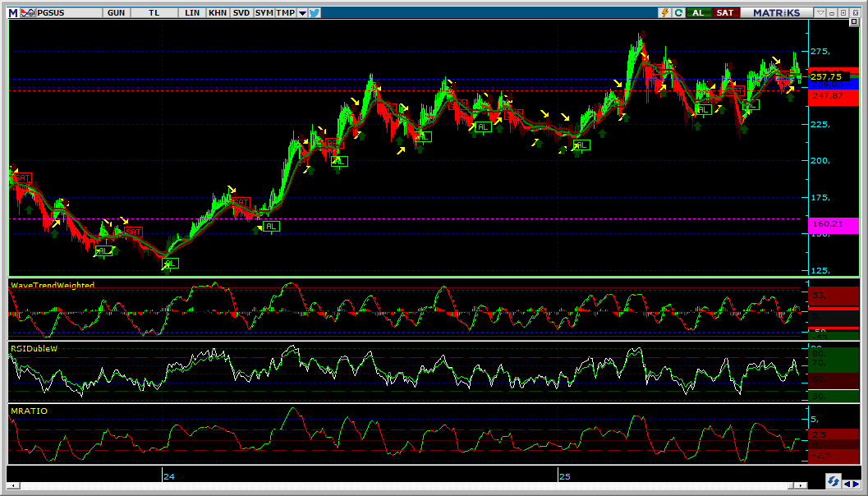868x496 pixels.
Task: Click the Matriks M logo icon
Action: click(13, 13)
